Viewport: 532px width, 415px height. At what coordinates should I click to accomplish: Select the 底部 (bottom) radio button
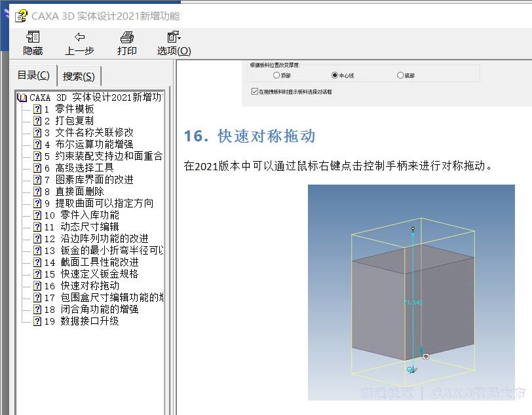[x=400, y=75]
